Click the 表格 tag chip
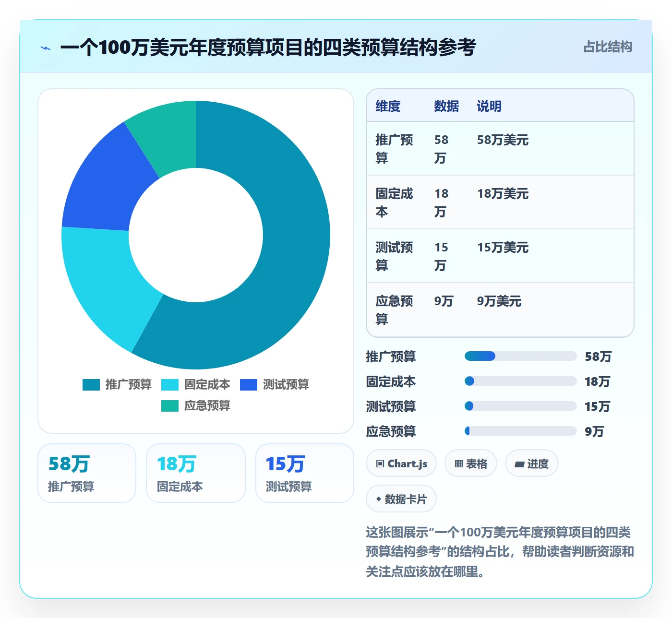 [x=471, y=463]
